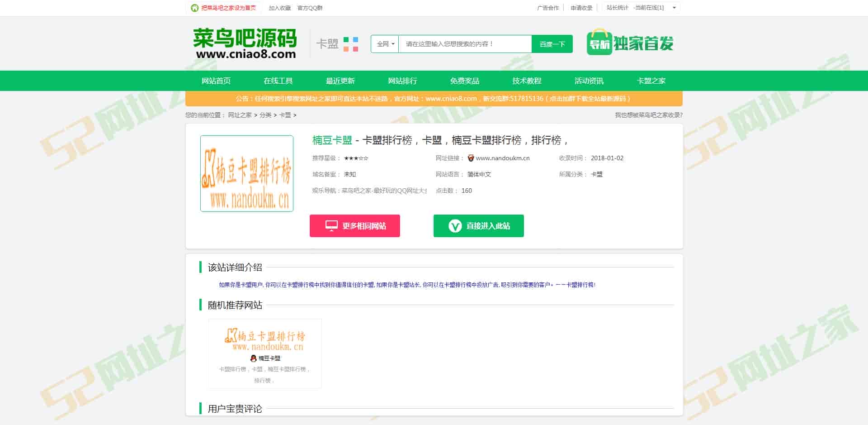Click the search input field

tap(465, 44)
